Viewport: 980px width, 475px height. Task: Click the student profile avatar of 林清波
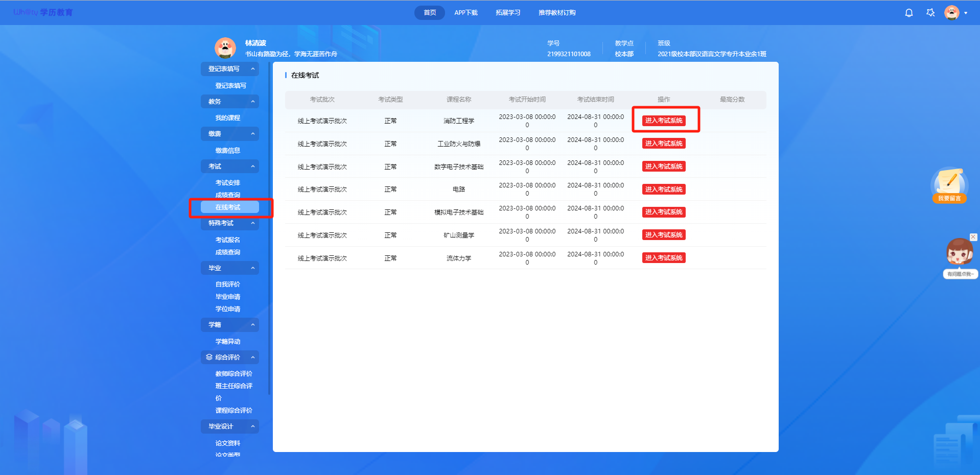click(x=225, y=48)
